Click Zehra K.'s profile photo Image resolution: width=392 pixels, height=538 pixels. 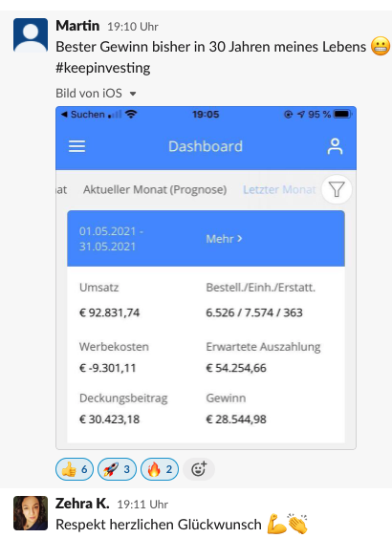(x=31, y=513)
